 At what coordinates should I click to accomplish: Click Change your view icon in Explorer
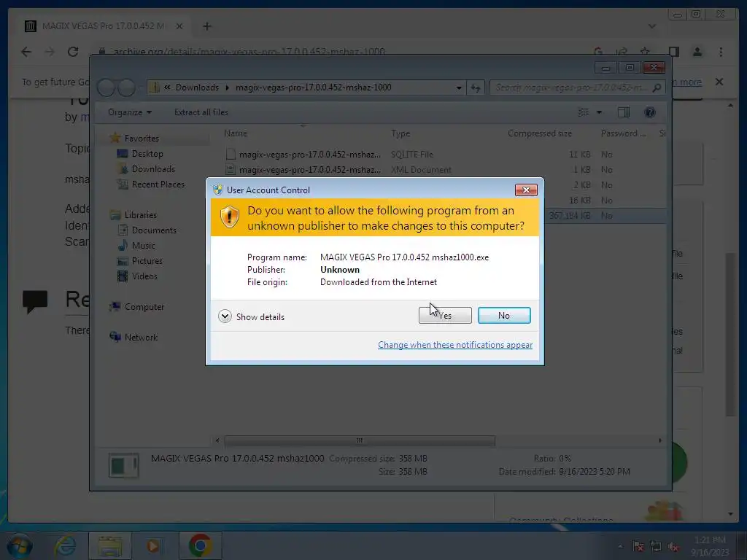coord(584,112)
